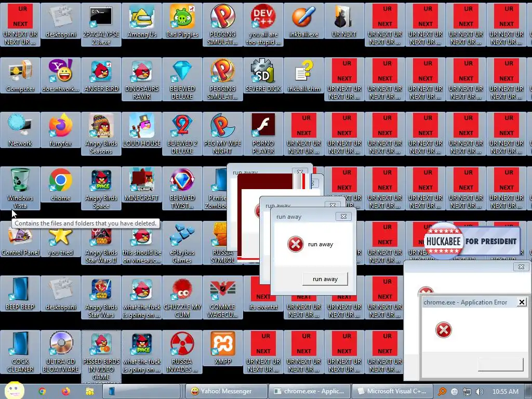Open the DINOSAURS RAWR icon
The image size is (532, 399).
[142, 79]
